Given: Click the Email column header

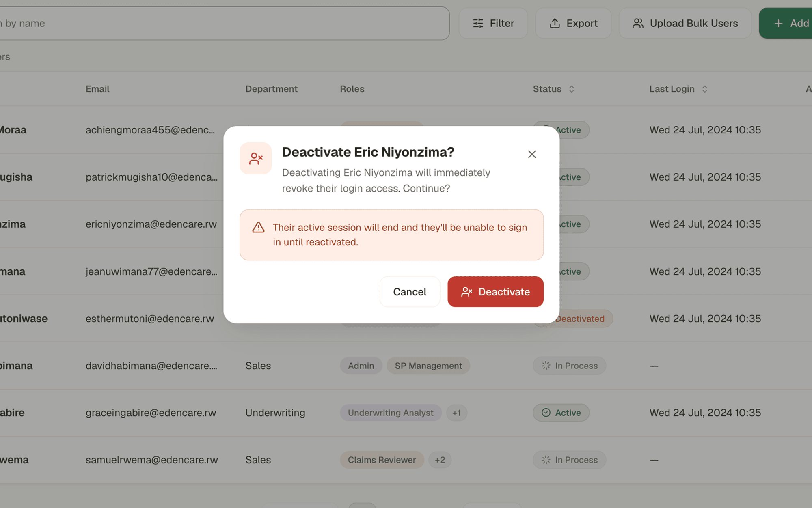Looking at the screenshot, I should [97, 89].
